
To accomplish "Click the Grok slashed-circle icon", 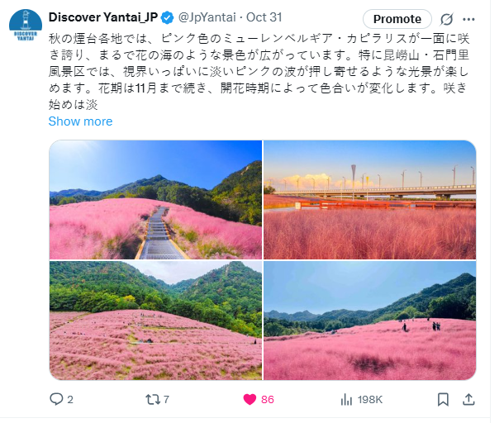I will (x=446, y=19).
